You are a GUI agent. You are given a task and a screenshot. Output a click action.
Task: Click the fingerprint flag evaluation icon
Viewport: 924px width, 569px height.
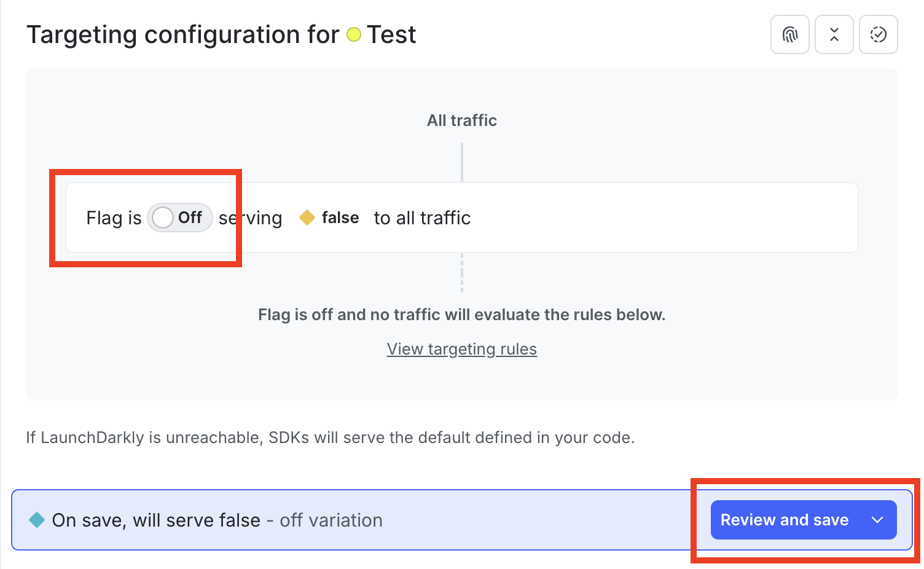point(789,34)
